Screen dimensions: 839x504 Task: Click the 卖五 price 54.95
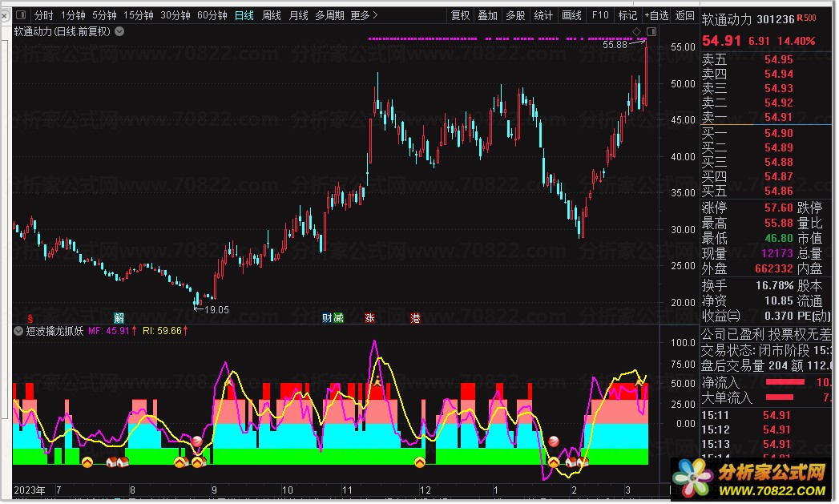pos(779,59)
